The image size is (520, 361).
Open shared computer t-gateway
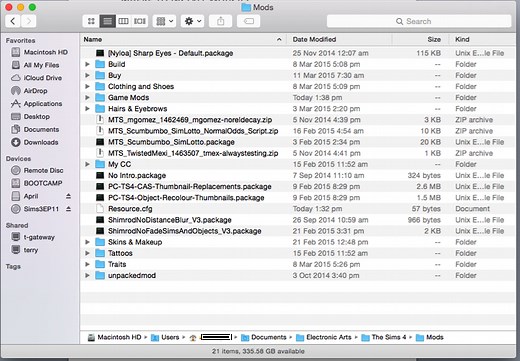(x=33, y=237)
